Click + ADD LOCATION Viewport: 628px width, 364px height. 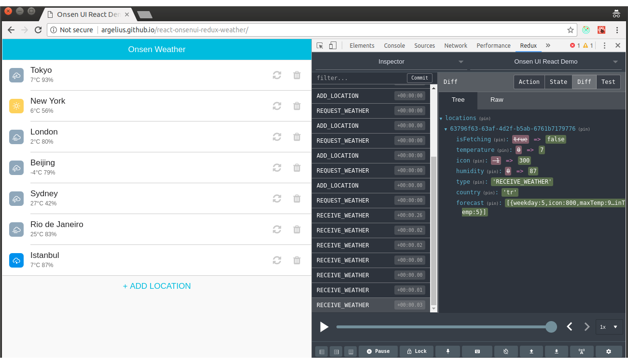157,286
